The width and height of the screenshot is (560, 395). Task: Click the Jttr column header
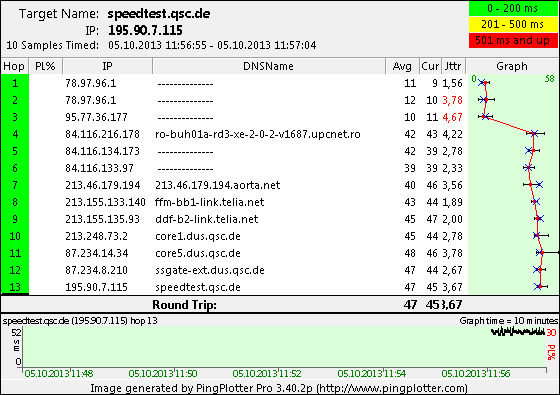click(x=453, y=66)
